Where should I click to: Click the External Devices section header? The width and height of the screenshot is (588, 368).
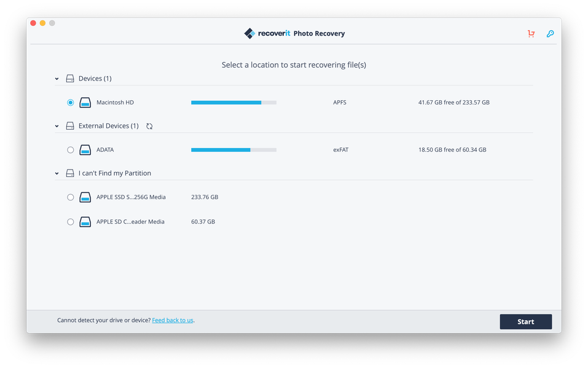108,126
